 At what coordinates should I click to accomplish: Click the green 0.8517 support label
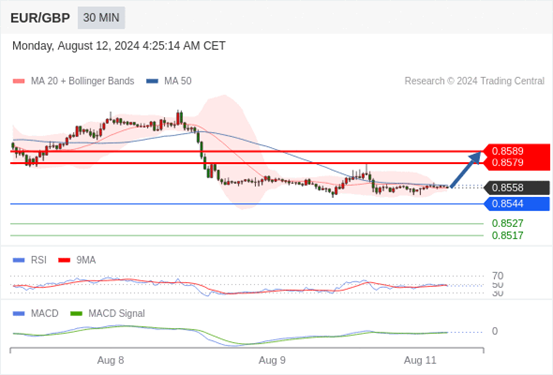(x=508, y=235)
